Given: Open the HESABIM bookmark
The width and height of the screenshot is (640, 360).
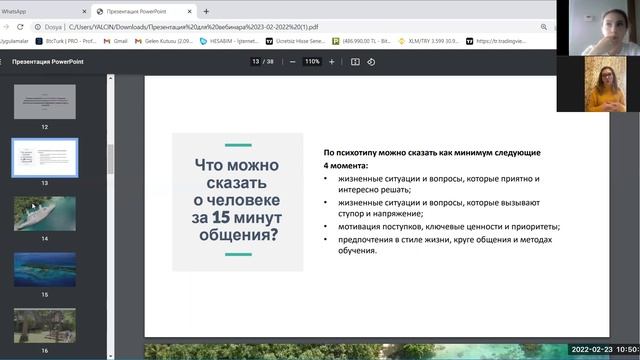Looking at the screenshot, I should pyautogui.click(x=229, y=41).
